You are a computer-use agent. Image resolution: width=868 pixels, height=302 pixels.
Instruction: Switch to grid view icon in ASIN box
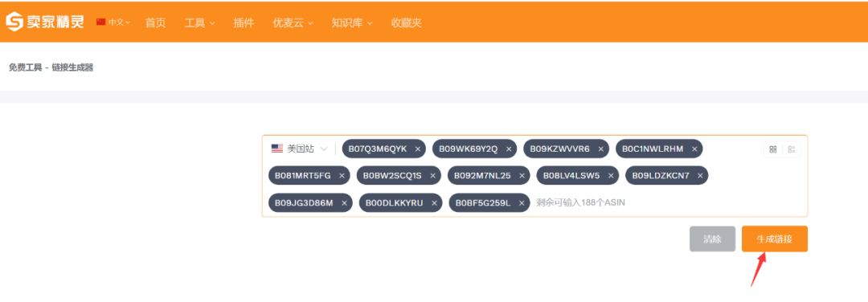click(x=773, y=149)
